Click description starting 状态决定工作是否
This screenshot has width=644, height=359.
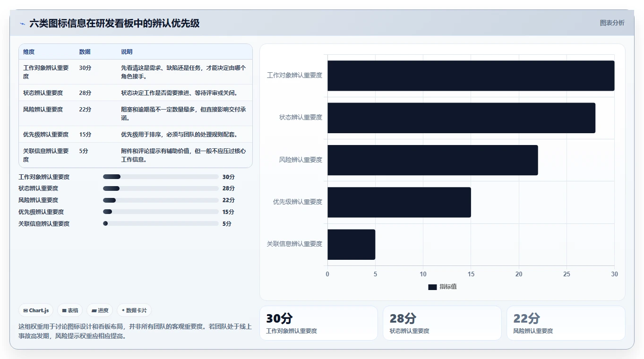179,93
